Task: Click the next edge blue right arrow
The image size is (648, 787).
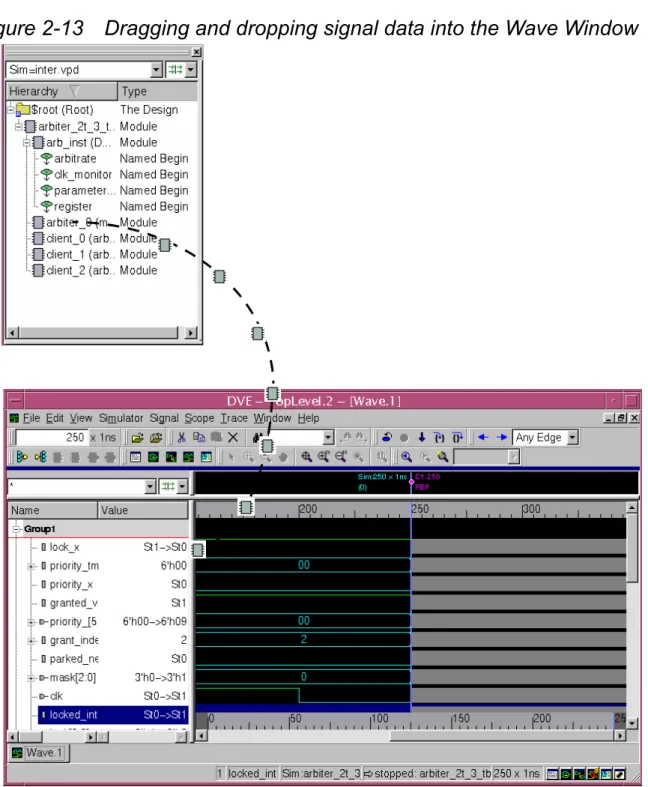Action: pos(501,437)
